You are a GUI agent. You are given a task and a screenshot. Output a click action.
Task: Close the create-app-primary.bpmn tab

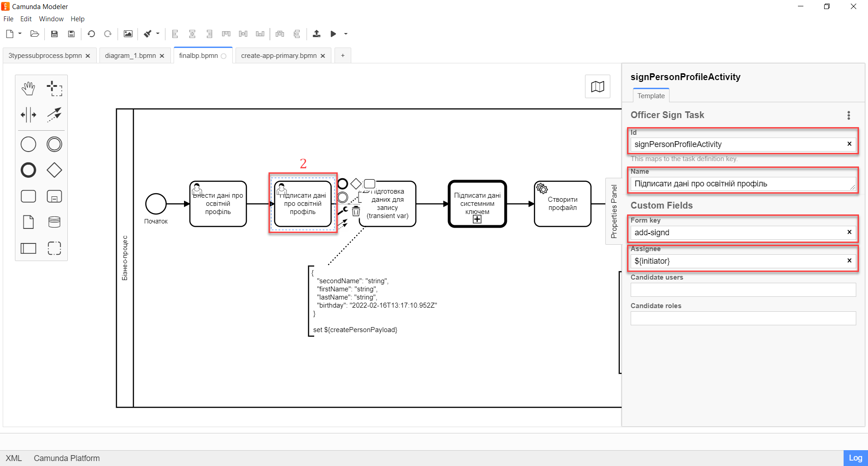pyautogui.click(x=323, y=56)
